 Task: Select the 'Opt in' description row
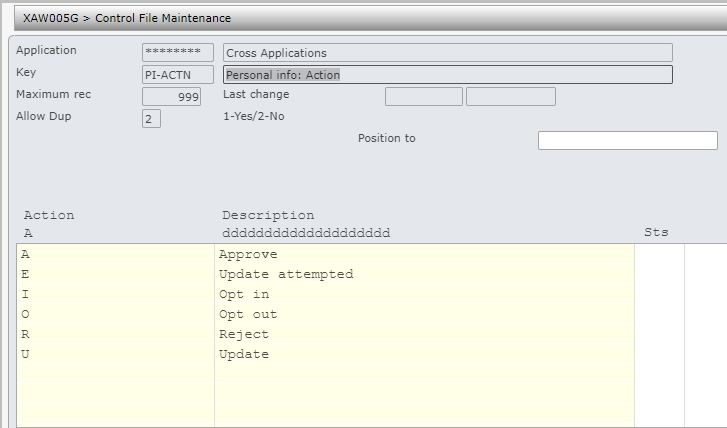click(x=244, y=294)
